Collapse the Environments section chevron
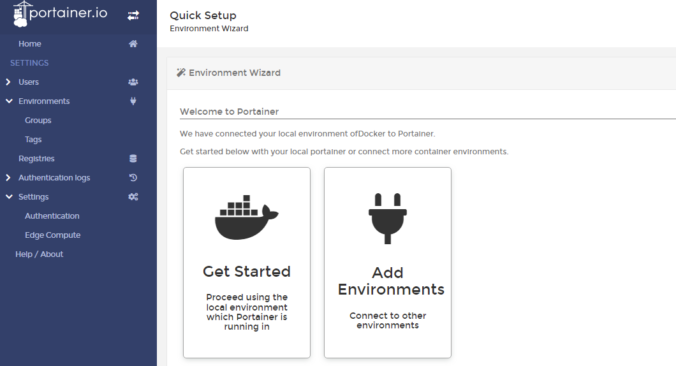 (x=9, y=101)
